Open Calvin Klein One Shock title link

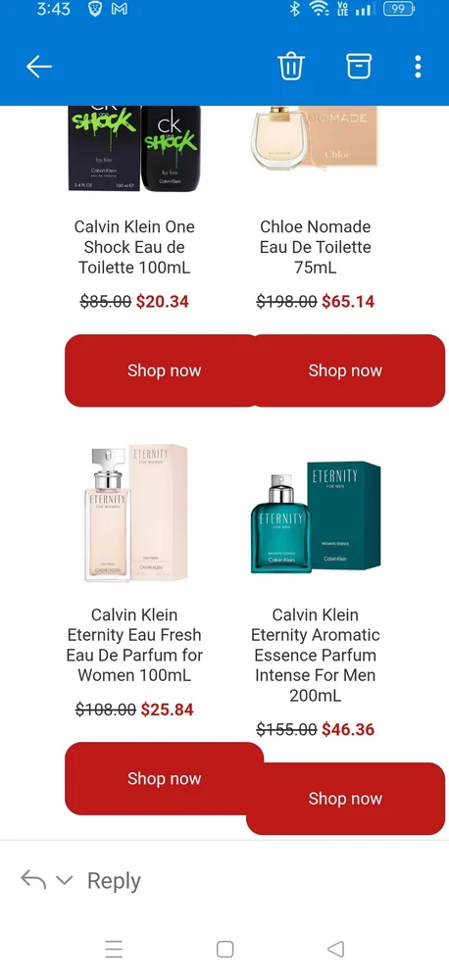pyautogui.click(x=134, y=247)
